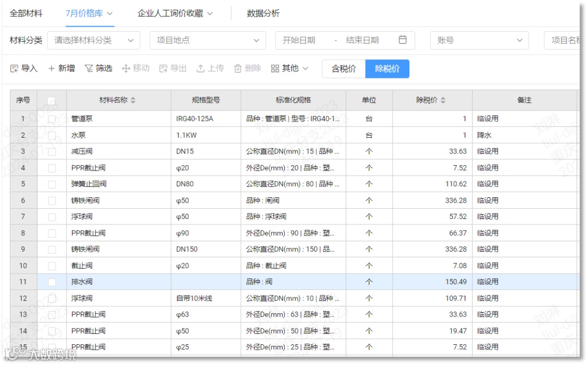This screenshot has width=588, height=365.
Task: Check the box for row 排水阀
Action: pos(52,282)
